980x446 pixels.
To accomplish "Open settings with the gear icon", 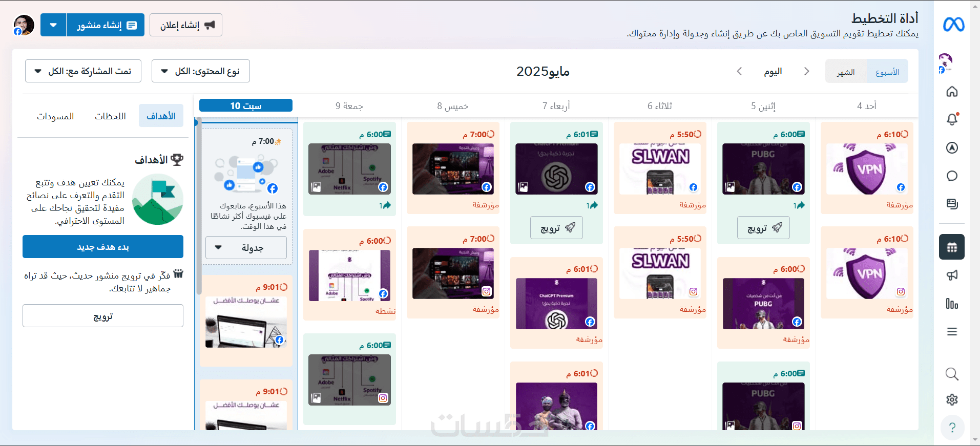I will [952, 399].
